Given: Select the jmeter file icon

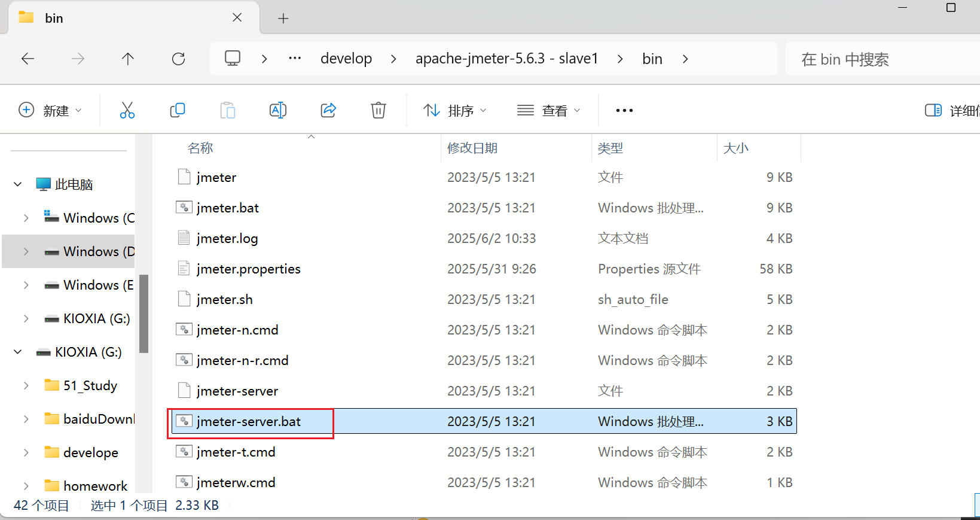Looking at the screenshot, I should (184, 177).
